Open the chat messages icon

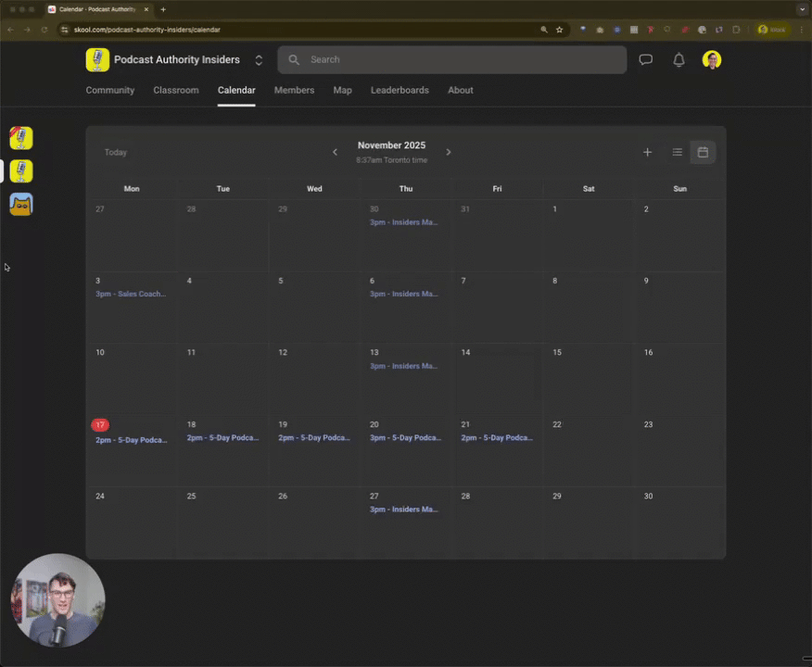coord(645,59)
